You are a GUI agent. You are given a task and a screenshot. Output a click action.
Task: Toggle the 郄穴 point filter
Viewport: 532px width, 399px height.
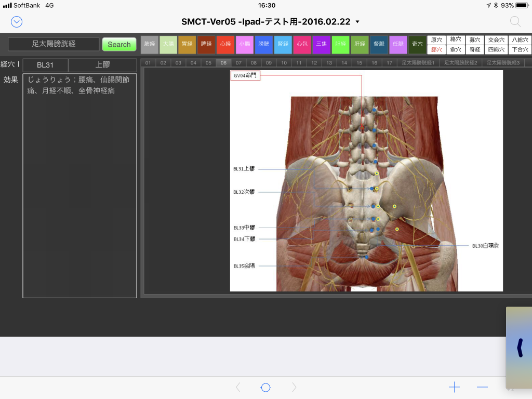(x=436, y=50)
